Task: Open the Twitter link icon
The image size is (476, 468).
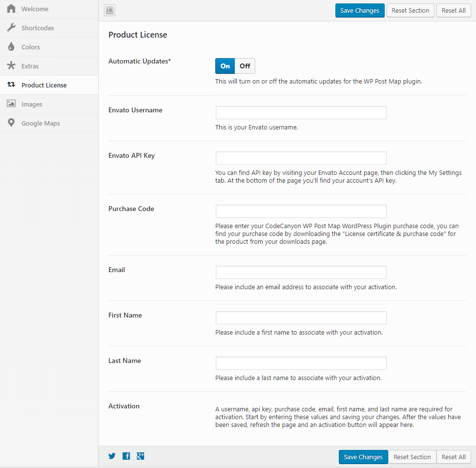Action: 112,456
